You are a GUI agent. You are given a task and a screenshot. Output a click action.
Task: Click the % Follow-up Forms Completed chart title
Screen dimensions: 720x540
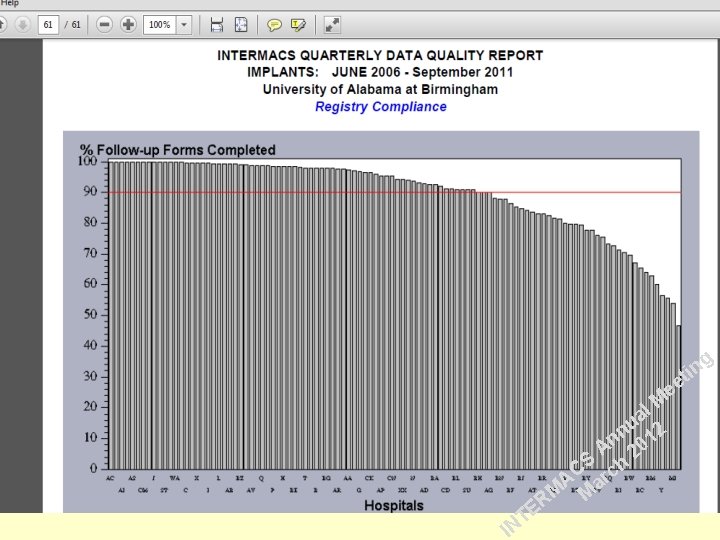(x=178, y=150)
